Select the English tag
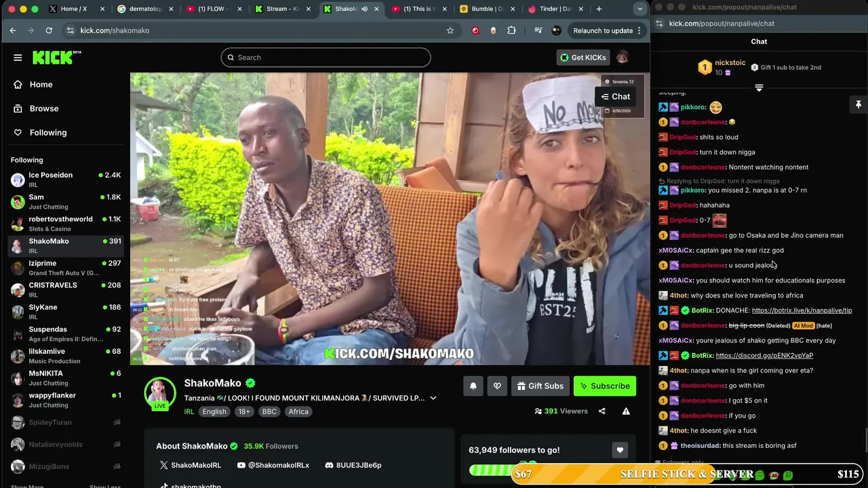 214,411
